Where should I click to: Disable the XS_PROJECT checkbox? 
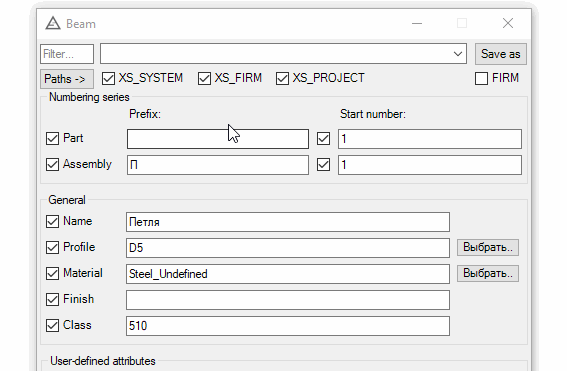[x=282, y=78]
